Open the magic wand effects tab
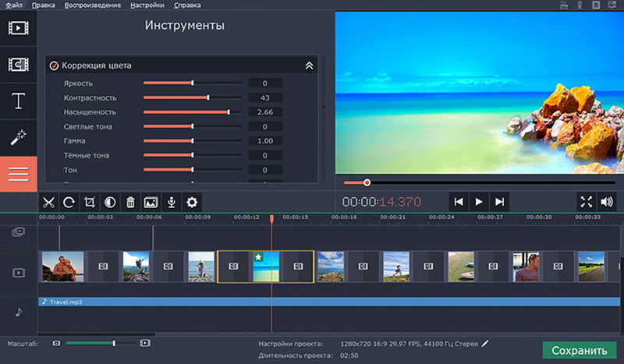Image resolution: width=624 pixels, height=364 pixels. click(x=18, y=138)
